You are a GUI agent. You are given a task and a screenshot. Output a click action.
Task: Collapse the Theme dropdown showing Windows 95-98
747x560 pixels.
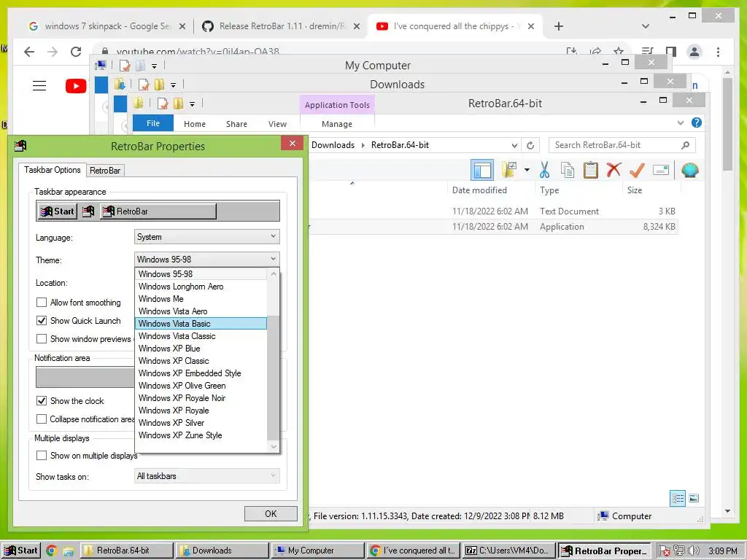click(206, 259)
